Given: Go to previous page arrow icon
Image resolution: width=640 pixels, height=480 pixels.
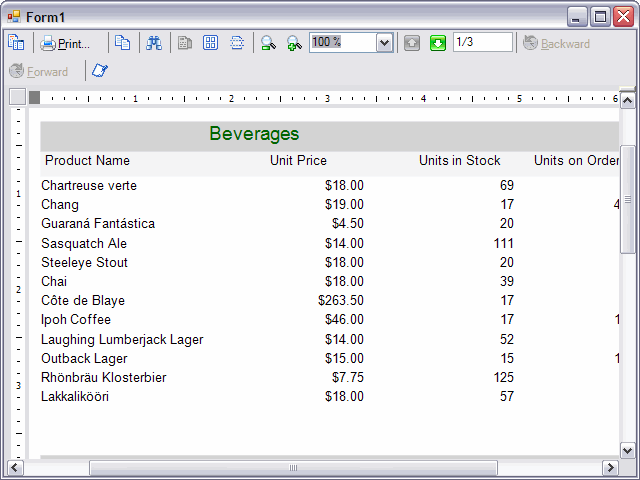Looking at the screenshot, I should coord(412,43).
